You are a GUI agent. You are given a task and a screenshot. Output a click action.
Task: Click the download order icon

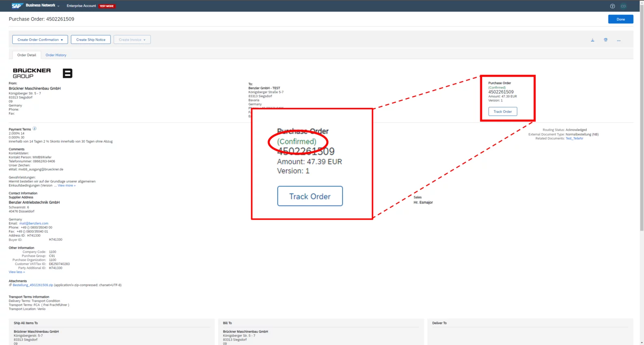coord(592,40)
